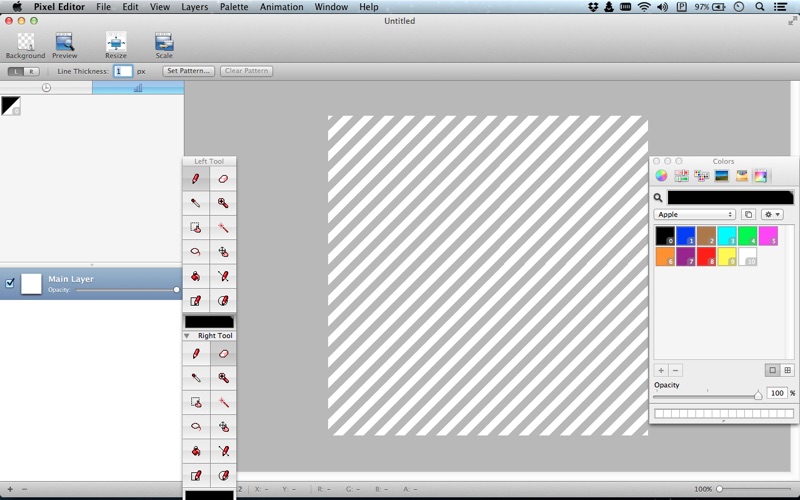Open the Preview toolbar item
Image resolution: width=800 pixels, height=500 pixels.
[x=65, y=45]
